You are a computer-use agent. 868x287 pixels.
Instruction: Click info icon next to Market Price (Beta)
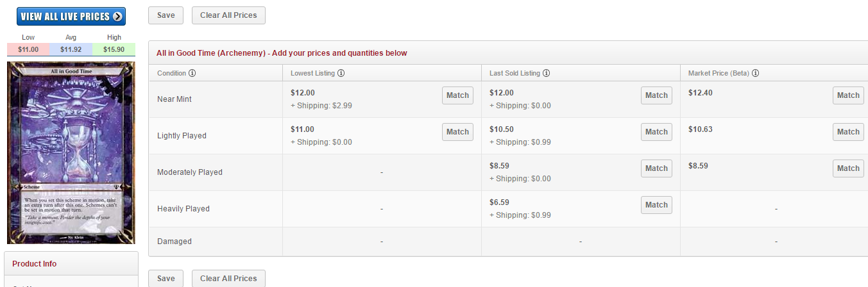point(756,73)
